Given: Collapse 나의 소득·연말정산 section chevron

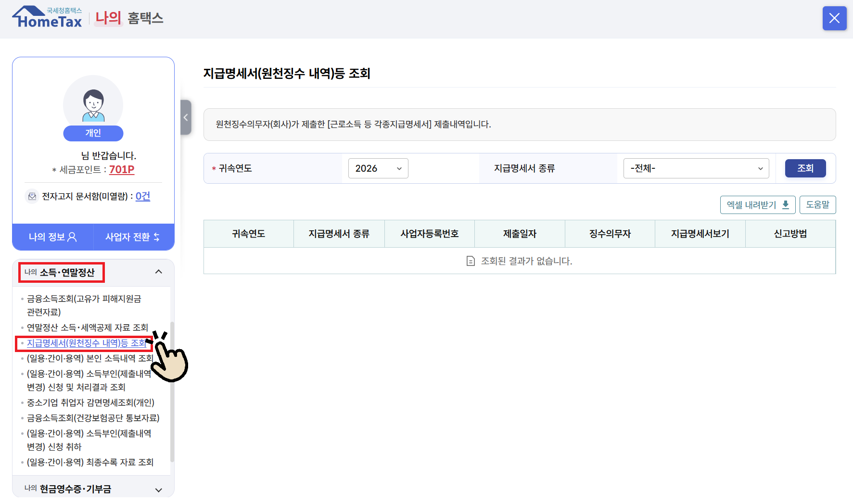Looking at the screenshot, I should click(x=158, y=272).
